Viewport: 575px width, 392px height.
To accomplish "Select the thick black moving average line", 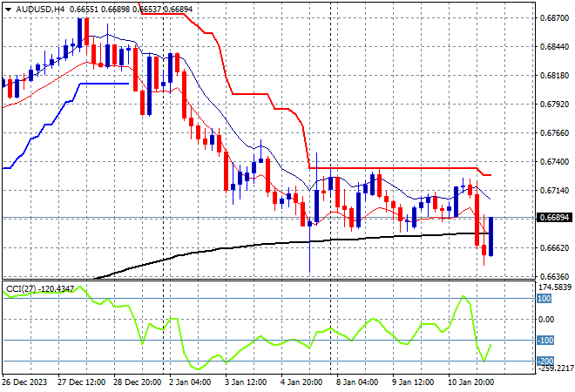I will (261, 244).
